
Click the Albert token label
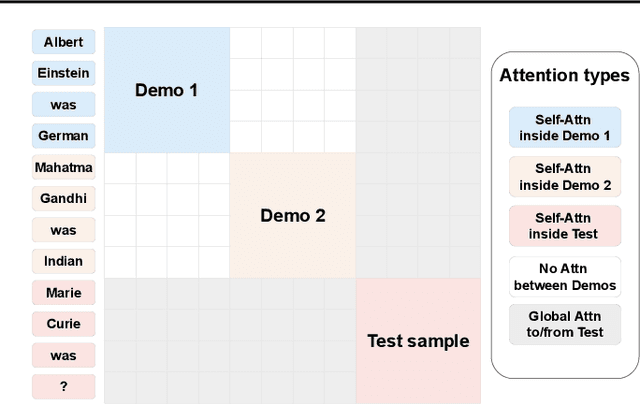[63, 42]
